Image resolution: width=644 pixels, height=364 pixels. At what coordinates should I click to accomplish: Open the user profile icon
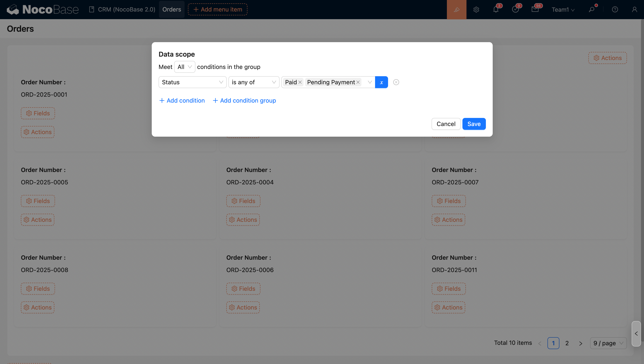pyautogui.click(x=634, y=10)
